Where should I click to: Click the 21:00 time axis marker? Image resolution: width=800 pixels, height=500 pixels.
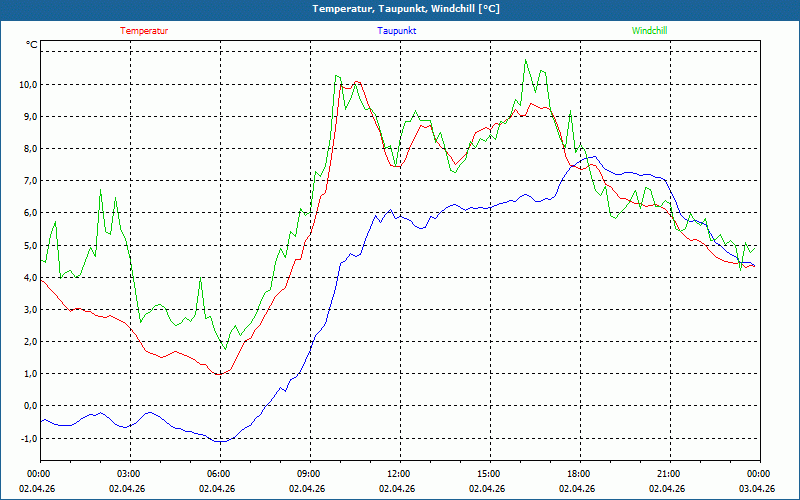[x=668, y=474]
